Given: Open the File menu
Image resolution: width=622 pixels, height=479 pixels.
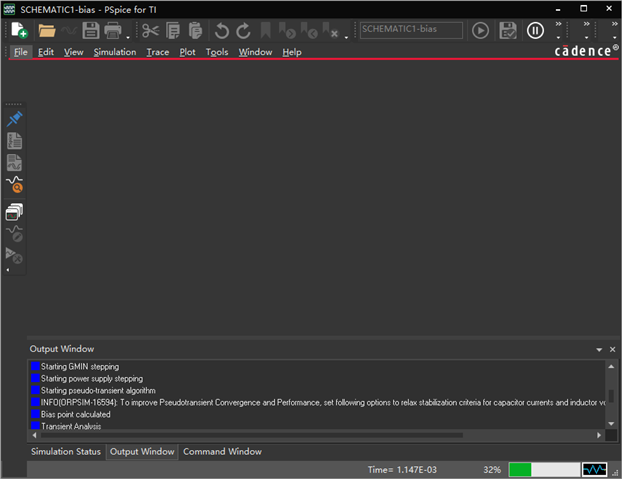Looking at the screenshot, I should (21, 52).
